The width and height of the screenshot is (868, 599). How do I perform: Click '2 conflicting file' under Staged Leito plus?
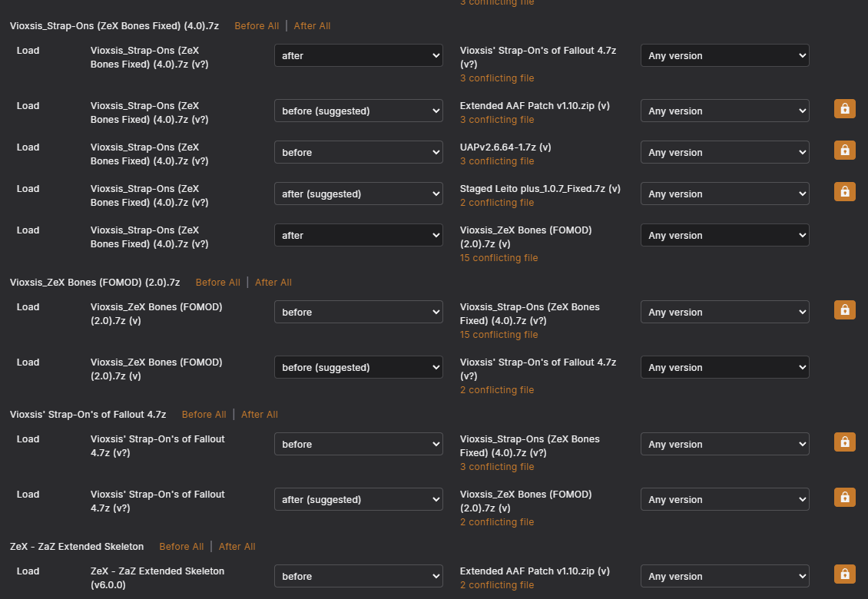click(x=496, y=203)
